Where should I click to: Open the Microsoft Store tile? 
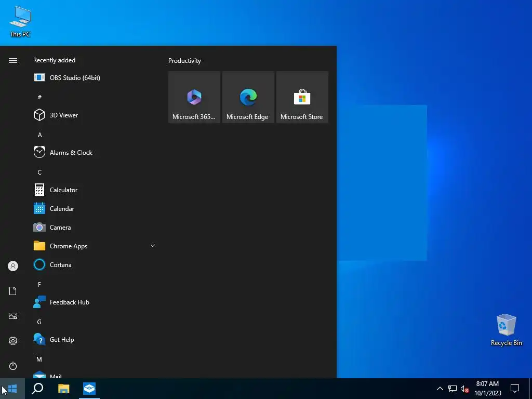(302, 97)
